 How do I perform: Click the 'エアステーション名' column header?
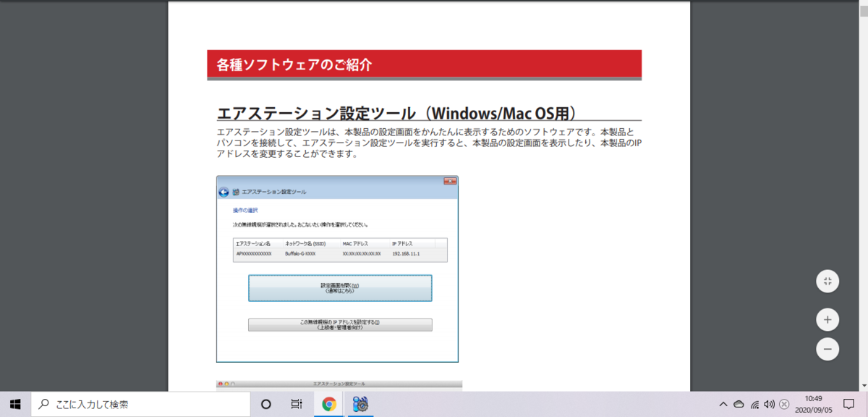[253, 244]
